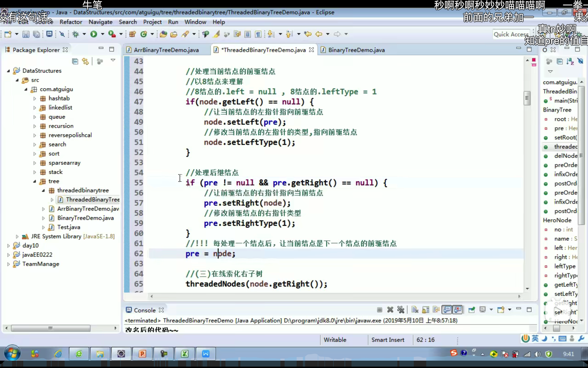Click the Outline view vertical scrollbar thumb
Screen dimensions: 588x368
pyautogui.click(x=581, y=155)
